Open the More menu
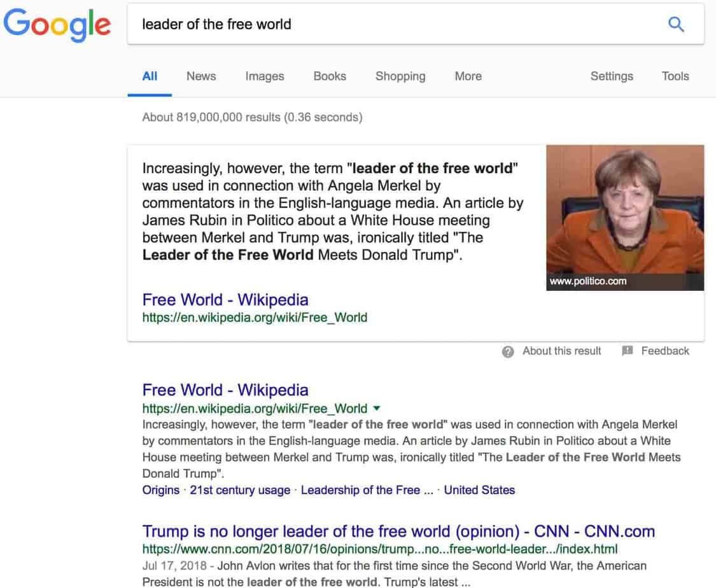The image size is (716, 588). point(468,76)
